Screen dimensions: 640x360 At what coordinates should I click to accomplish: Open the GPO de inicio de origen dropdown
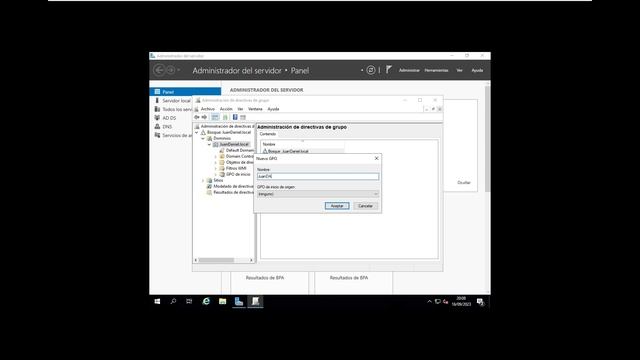318,194
